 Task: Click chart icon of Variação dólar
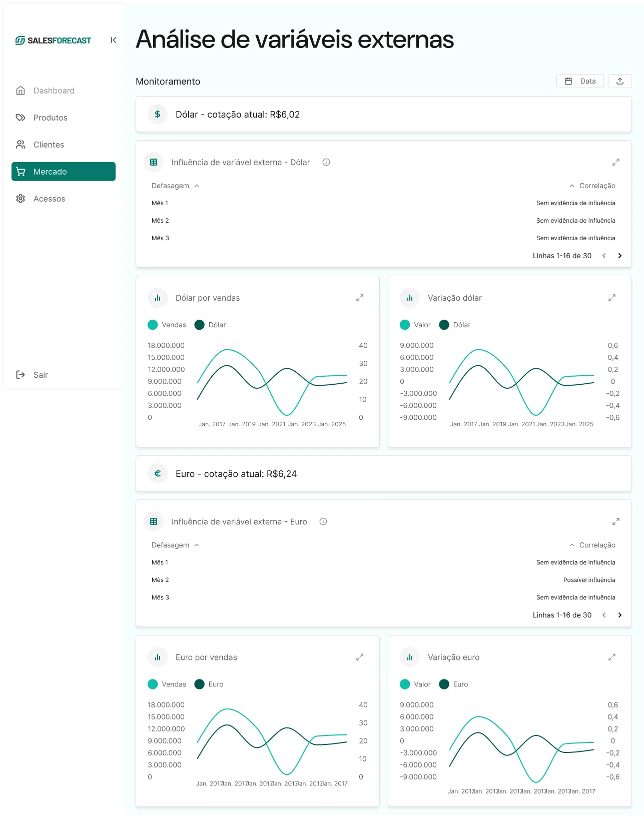410,298
